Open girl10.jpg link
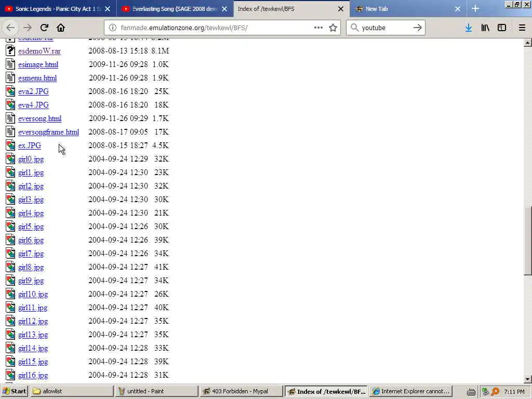Screen dimensions: 532x399 (x=33, y=294)
